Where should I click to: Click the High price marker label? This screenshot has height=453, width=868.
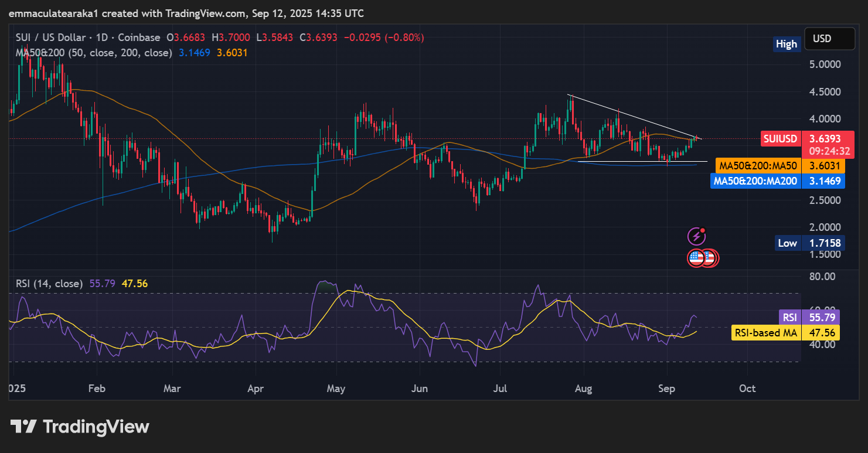[787, 44]
